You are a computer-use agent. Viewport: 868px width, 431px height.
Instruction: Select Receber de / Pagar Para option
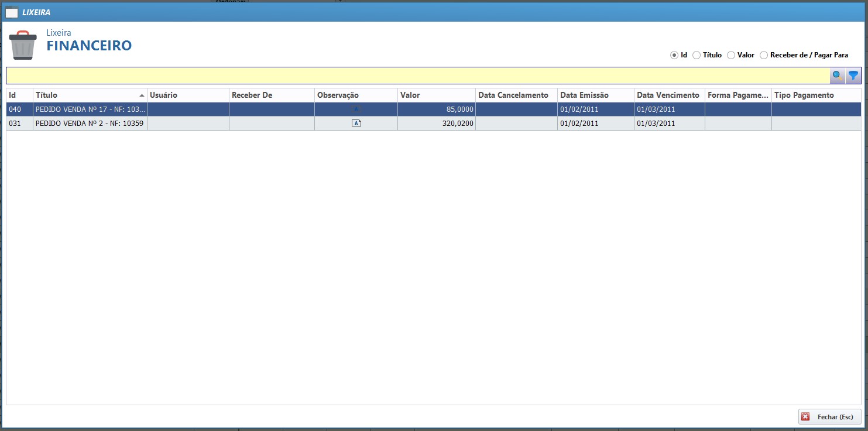[764, 55]
